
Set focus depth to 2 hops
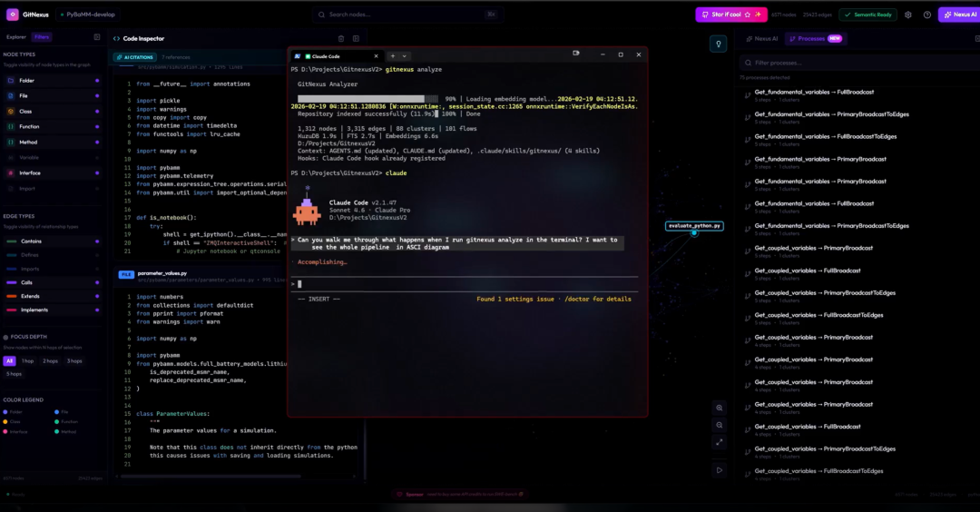tap(51, 361)
